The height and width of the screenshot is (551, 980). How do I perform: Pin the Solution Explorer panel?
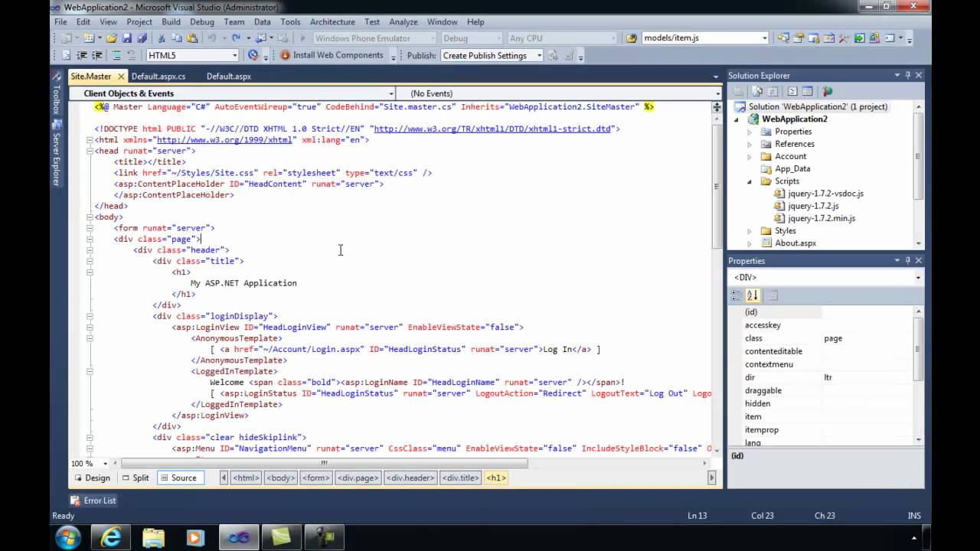pyautogui.click(x=908, y=75)
